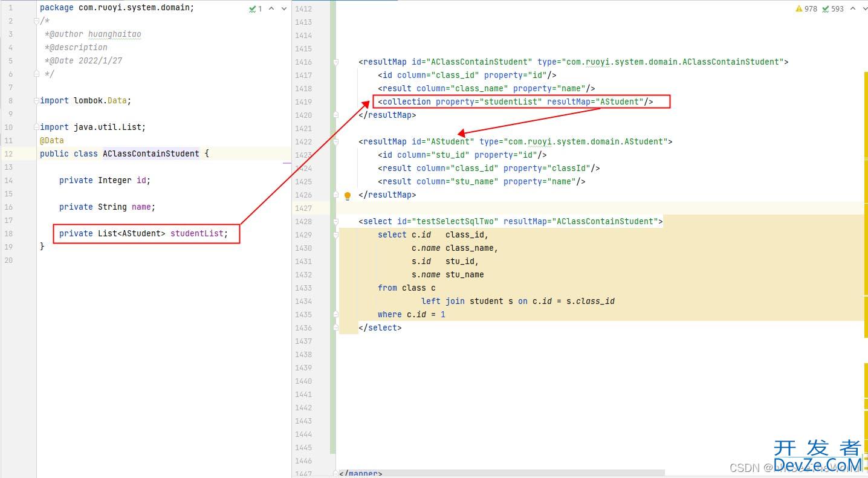Click resultMap="AStudent" value in collection tag
Viewport: 868px width, 478px height.
(x=595, y=102)
